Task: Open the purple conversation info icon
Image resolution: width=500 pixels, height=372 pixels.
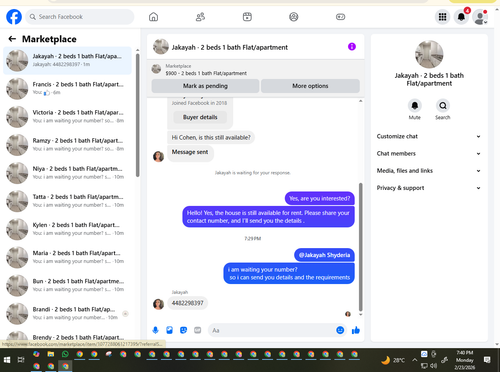Action: coord(352,47)
